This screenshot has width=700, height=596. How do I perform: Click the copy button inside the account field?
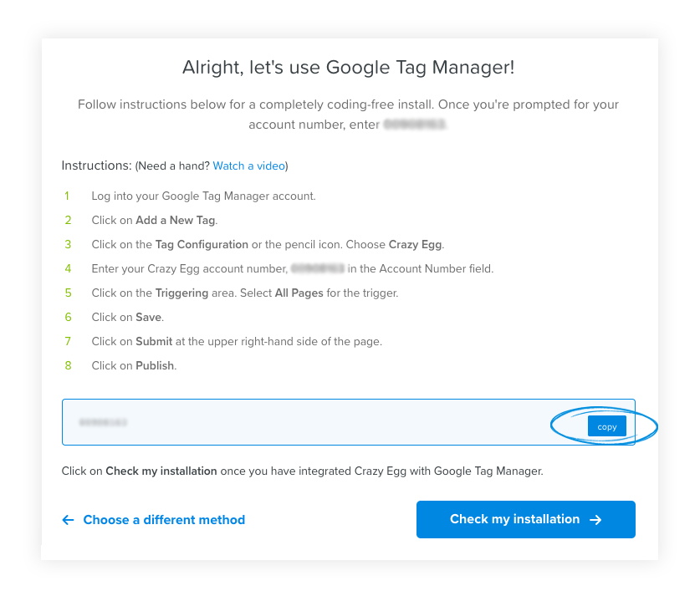[x=605, y=425]
